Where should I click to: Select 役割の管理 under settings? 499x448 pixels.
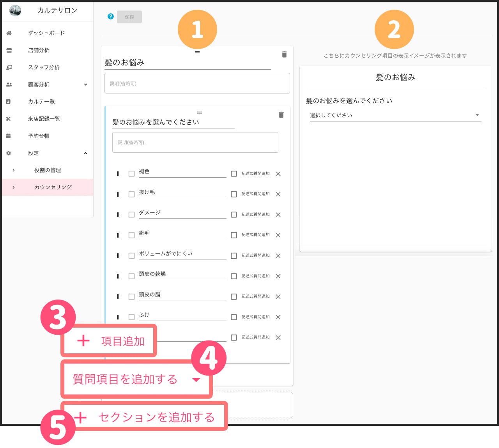(48, 170)
